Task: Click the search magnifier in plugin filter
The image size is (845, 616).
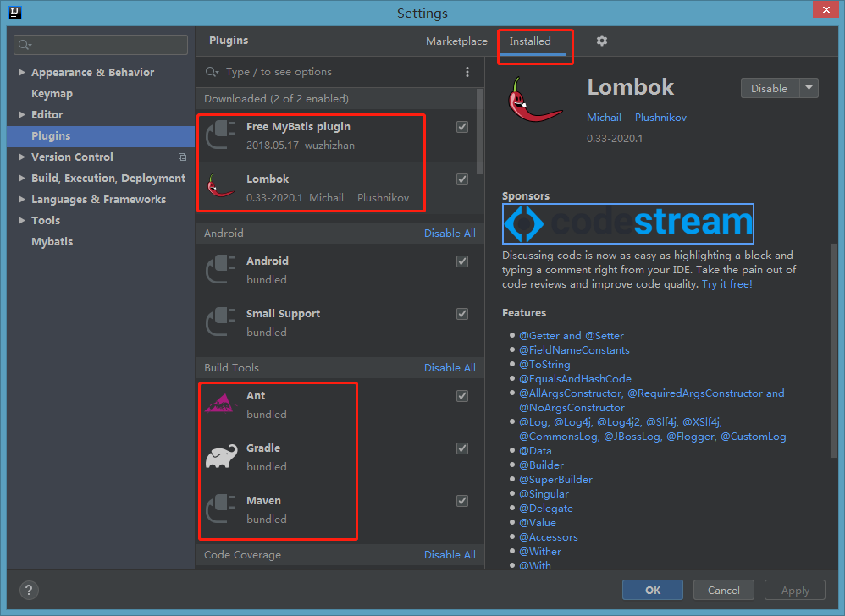Action: [212, 72]
